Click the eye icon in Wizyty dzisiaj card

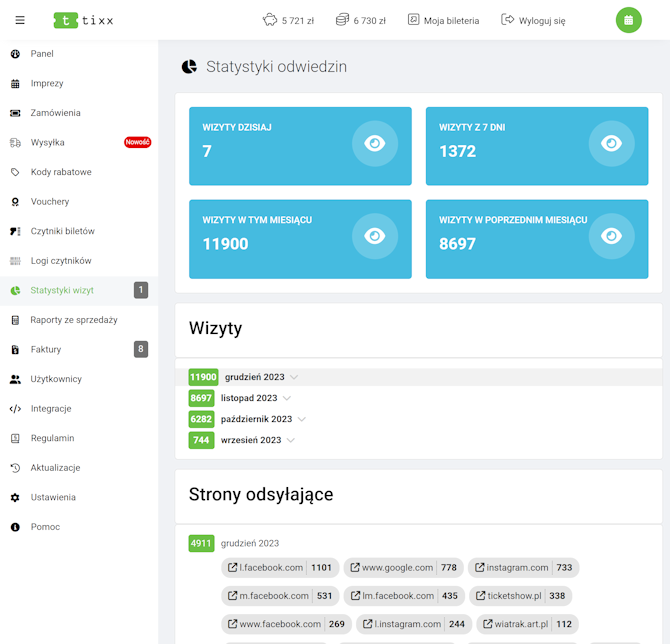375,144
